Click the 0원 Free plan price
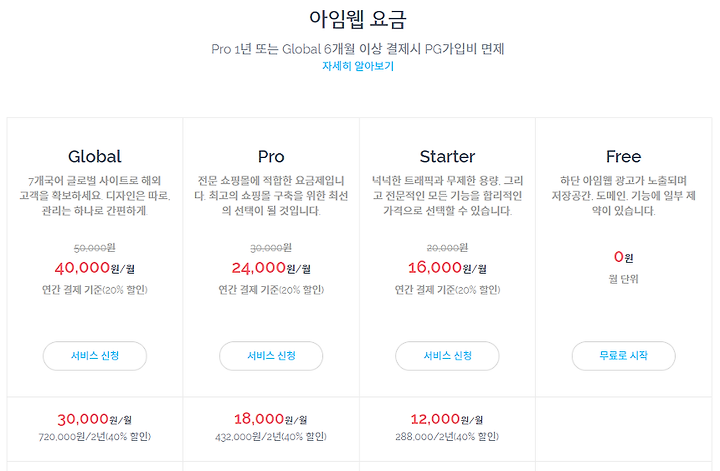 coord(624,257)
